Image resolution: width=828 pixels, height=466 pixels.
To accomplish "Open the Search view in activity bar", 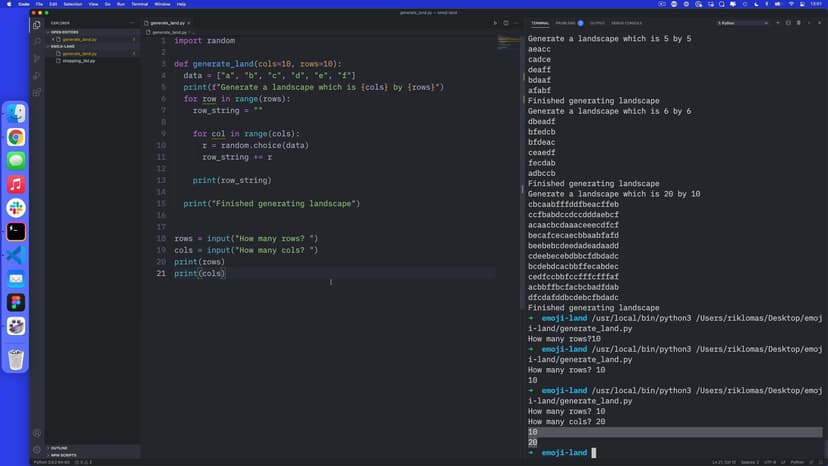I will click(x=37, y=41).
